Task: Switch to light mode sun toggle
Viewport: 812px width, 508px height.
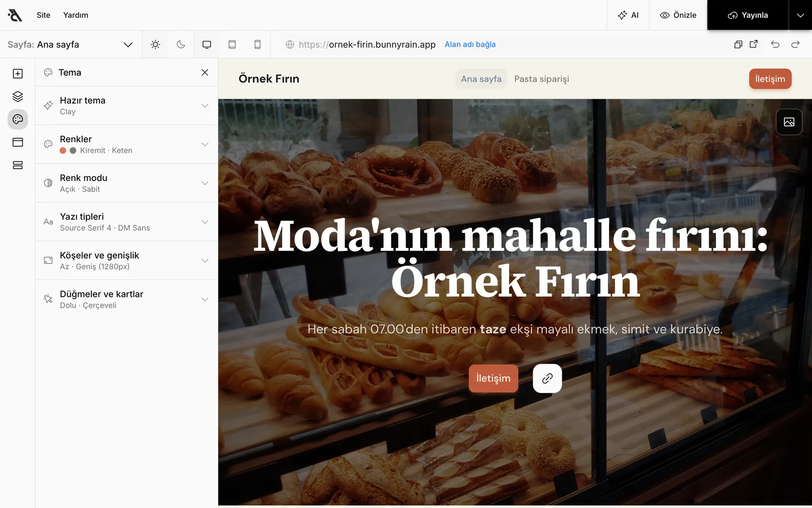Action: click(155, 44)
